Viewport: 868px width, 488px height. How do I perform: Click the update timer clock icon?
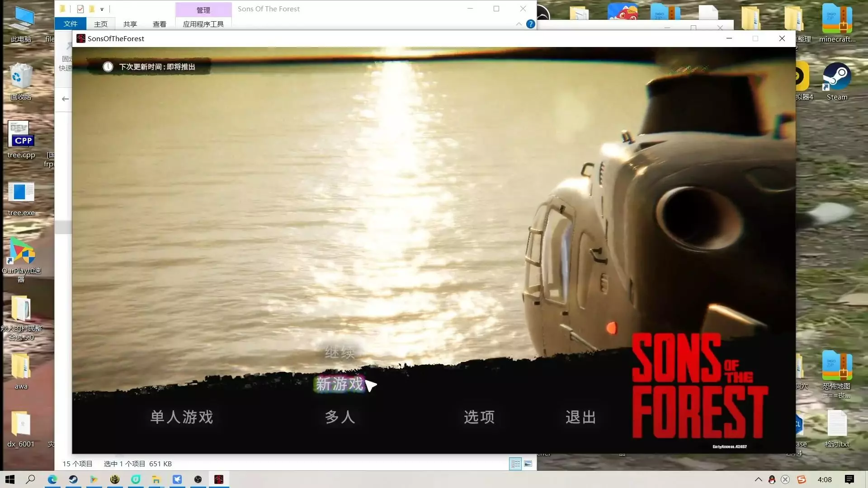pos(108,67)
